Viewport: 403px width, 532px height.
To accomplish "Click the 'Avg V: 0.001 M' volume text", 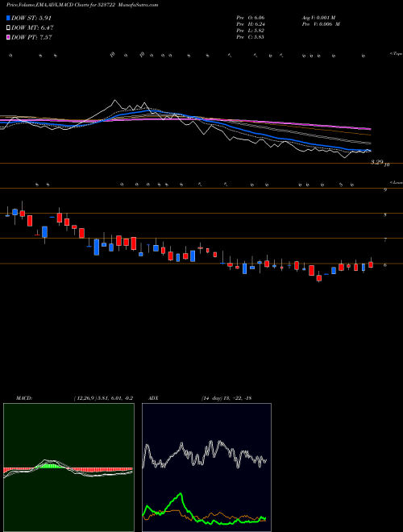I will click(x=318, y=18).
